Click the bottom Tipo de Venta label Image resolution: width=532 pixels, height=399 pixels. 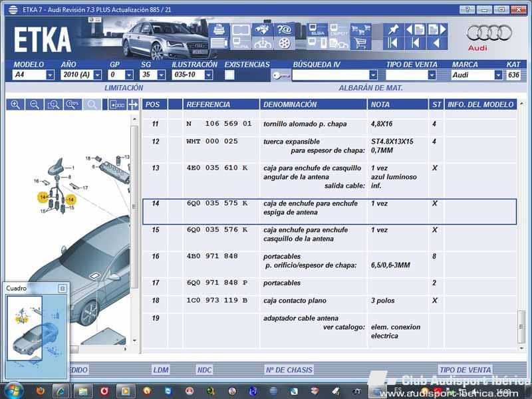pyautogui.click(x=465, y=370)
